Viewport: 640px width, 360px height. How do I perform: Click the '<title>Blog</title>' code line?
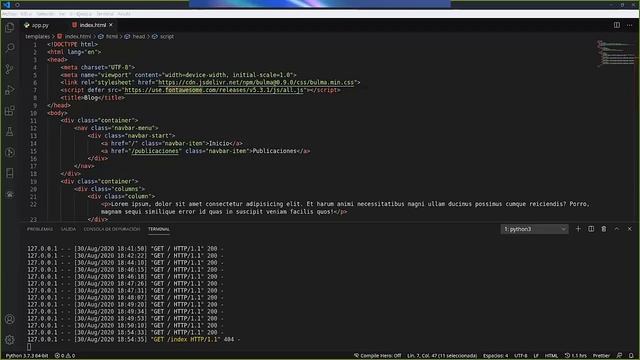pyautogui.click(x=93, y=98)
